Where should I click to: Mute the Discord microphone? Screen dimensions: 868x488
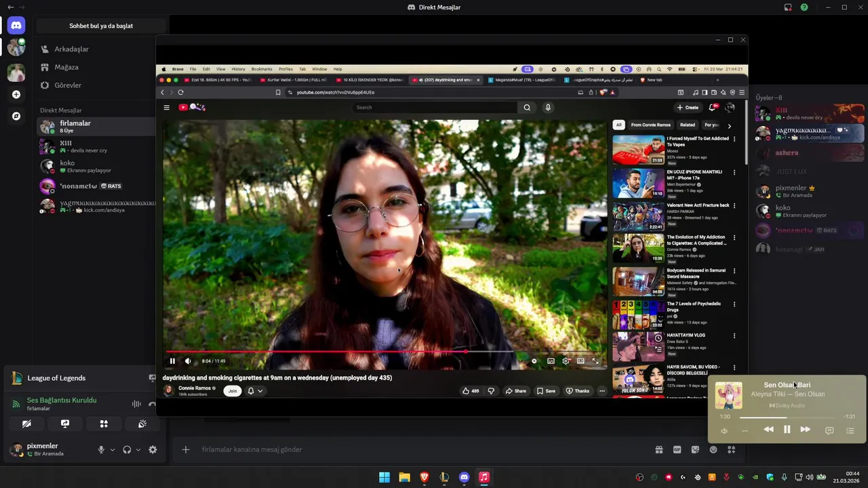coord(101,449)
